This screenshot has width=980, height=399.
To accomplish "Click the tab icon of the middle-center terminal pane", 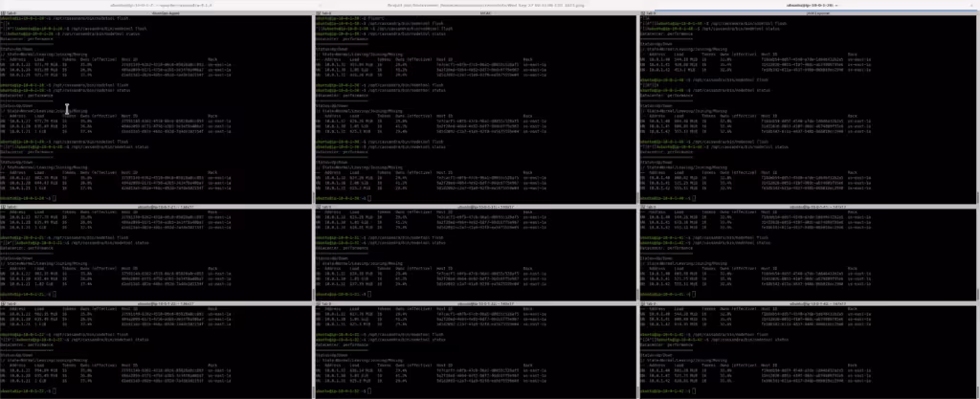I will (334, 206).
